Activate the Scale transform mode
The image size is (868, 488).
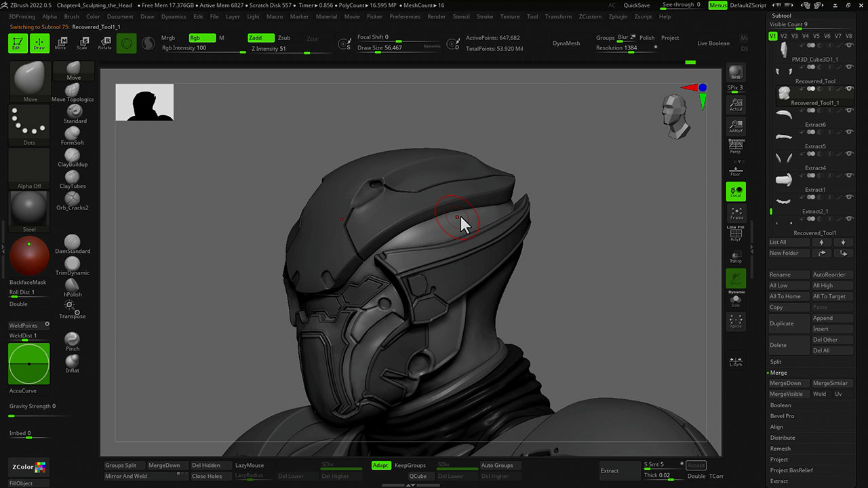pos(82,43)
